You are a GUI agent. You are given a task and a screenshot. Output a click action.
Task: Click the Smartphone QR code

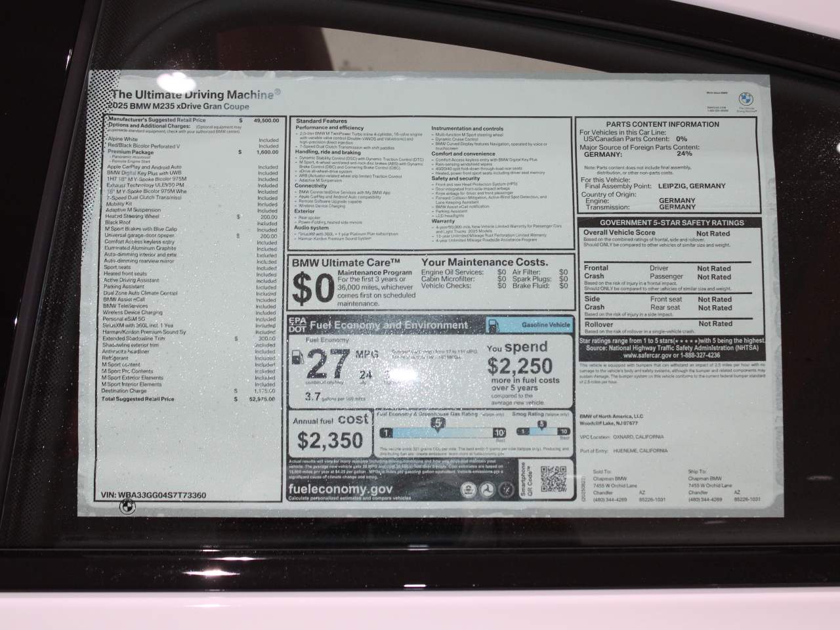pyautogui.click(x=553, y=478)
